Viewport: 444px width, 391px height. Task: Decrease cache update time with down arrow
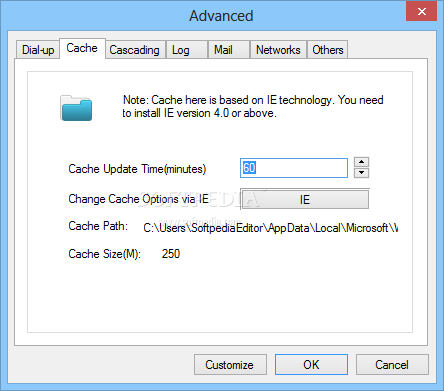pyautogui.click(x=361, y=173)
